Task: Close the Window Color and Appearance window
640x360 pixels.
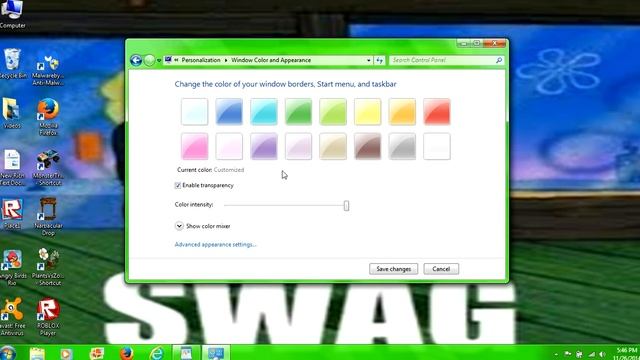Action: pos(495,43)
